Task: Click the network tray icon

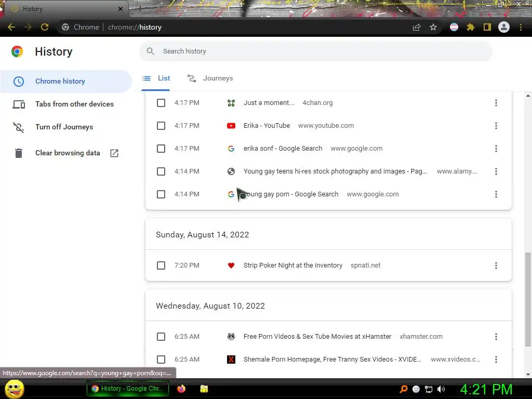Action: coord(429,389)
